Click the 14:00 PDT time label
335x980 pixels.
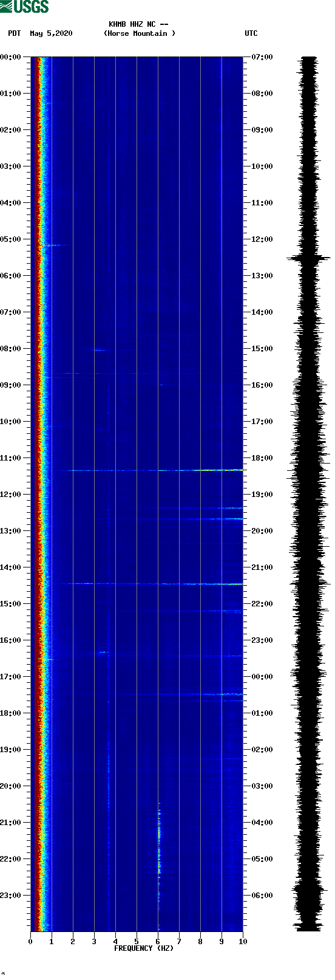pyautogui.click(x=11, y=567)
